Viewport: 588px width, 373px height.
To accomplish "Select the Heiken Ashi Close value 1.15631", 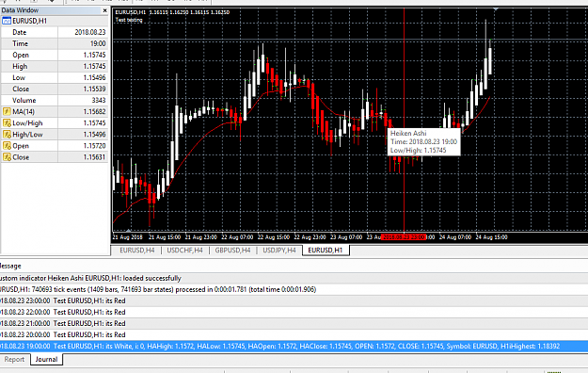I will [x=94, y=157].
